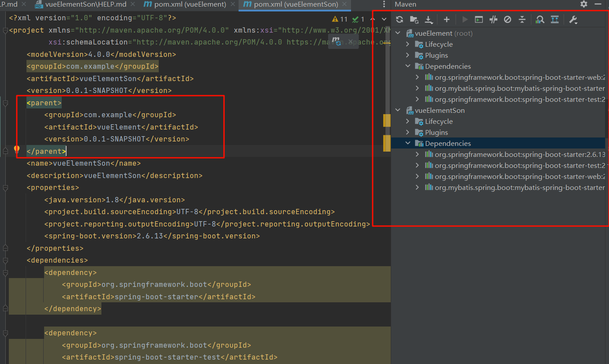Collapse Dependencies under vueElementSon
Screen dimensions: 609x364
pos(408,143)
